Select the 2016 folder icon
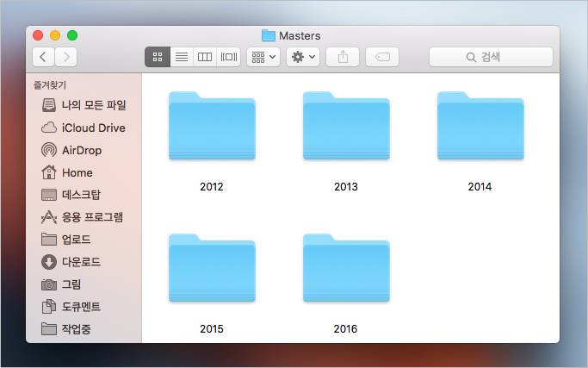Image resolution: width=588 pixels, height=368 pixels. tap(346, 268)
